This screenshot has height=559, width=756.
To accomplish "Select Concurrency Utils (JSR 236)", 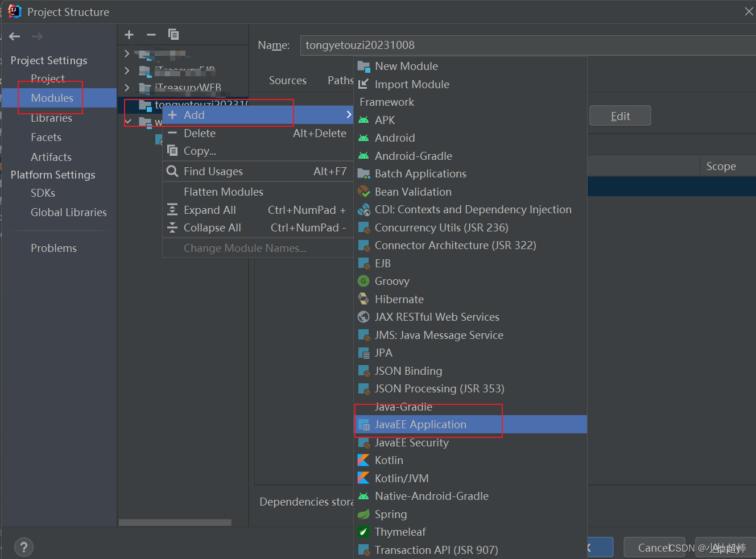I will coord(470,227).
